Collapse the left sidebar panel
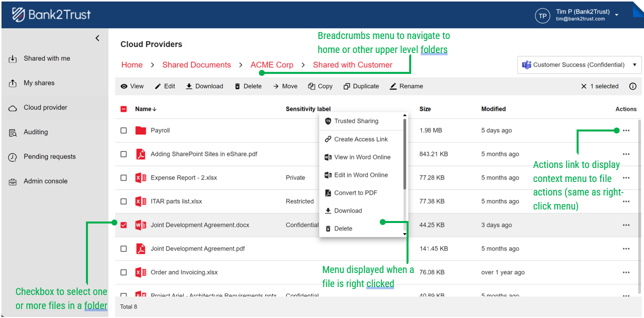The height and width of the screenshot is (318, 644). (97, 37)
